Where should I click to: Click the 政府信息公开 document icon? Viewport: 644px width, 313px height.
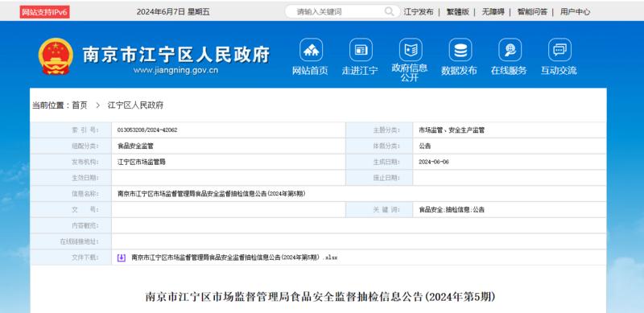tap(411, 50)
